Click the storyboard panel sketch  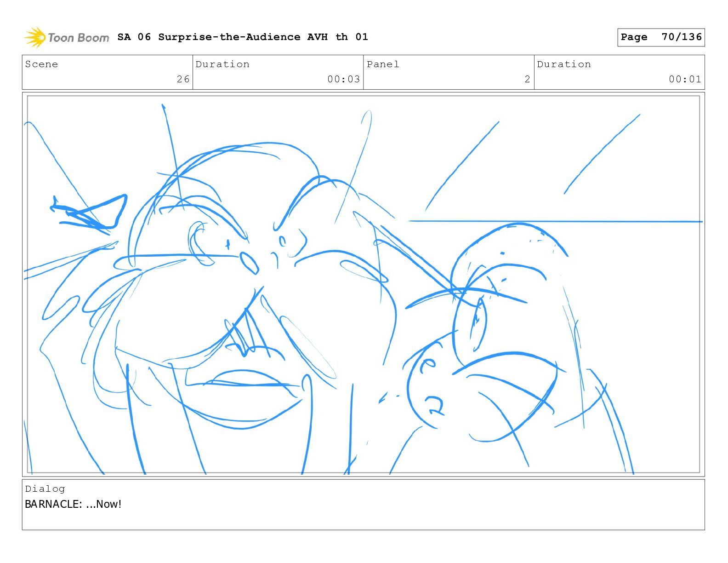363,284
